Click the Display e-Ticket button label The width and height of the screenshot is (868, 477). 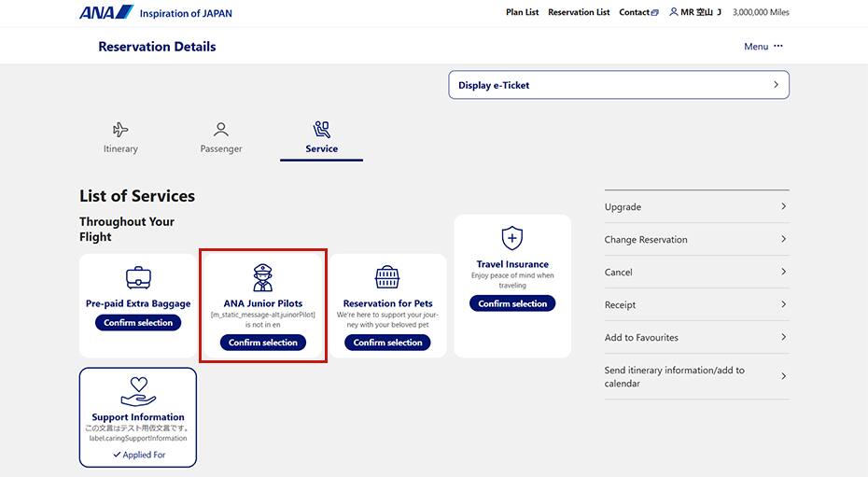(494, 85)
